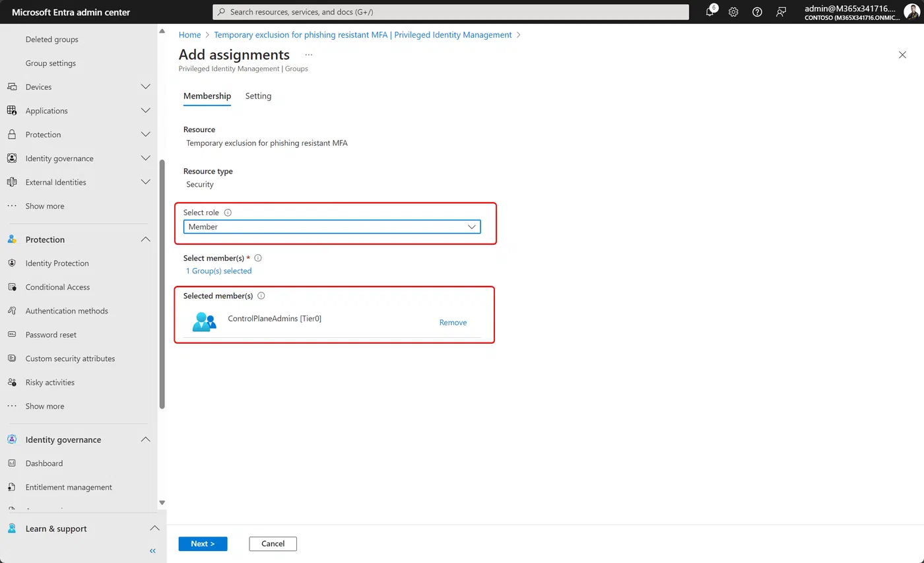Click the Risky activities icon

pyautogui.click(x=12, y=382)
